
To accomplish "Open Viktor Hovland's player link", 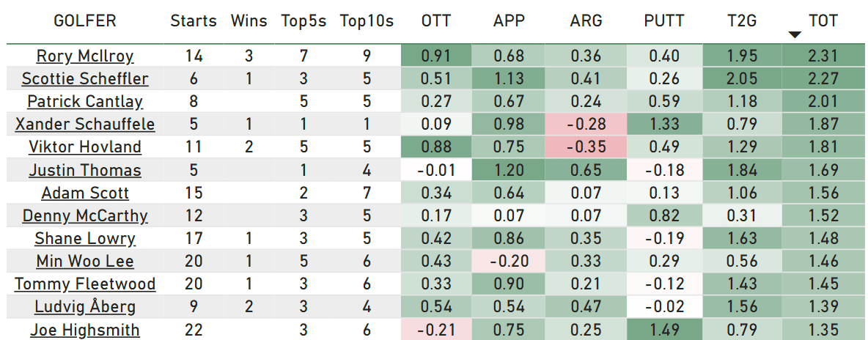I will tap(85, 147).
